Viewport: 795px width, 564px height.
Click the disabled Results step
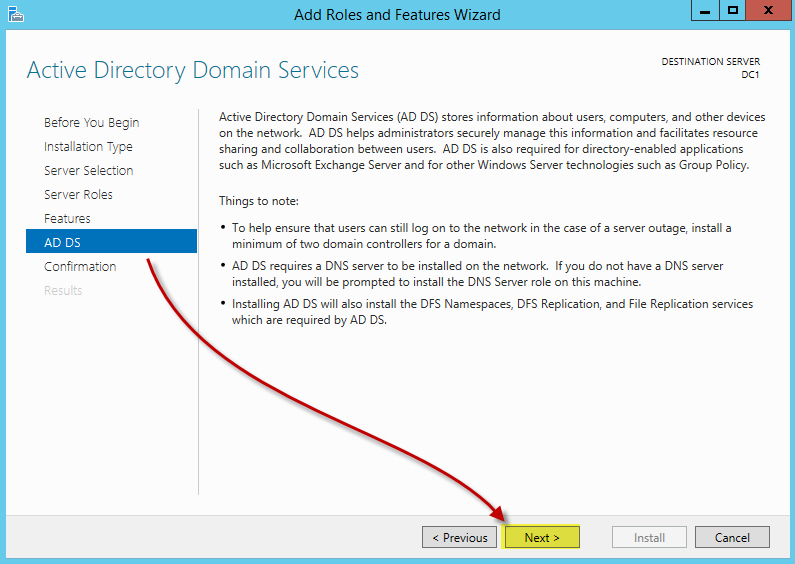[63, 290]
